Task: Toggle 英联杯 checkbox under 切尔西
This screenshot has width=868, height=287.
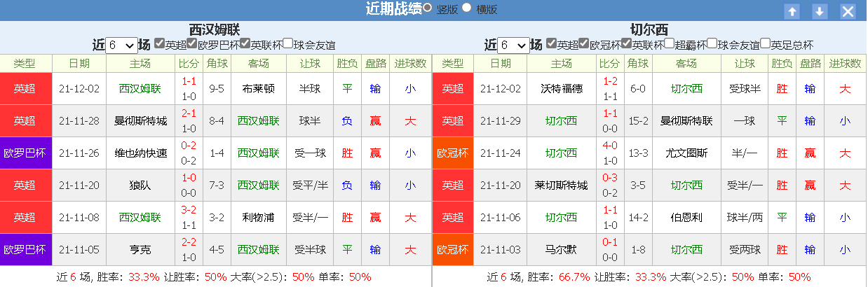Action: click(x=626, y=43)
